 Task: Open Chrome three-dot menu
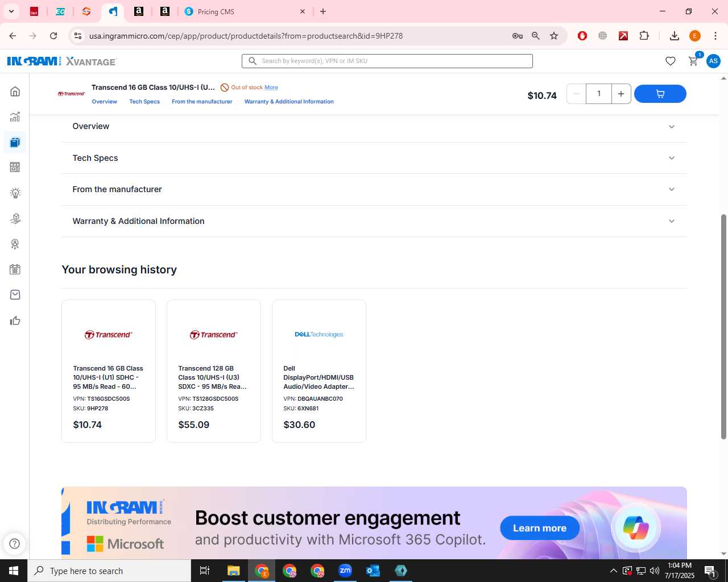coord(715,36)
